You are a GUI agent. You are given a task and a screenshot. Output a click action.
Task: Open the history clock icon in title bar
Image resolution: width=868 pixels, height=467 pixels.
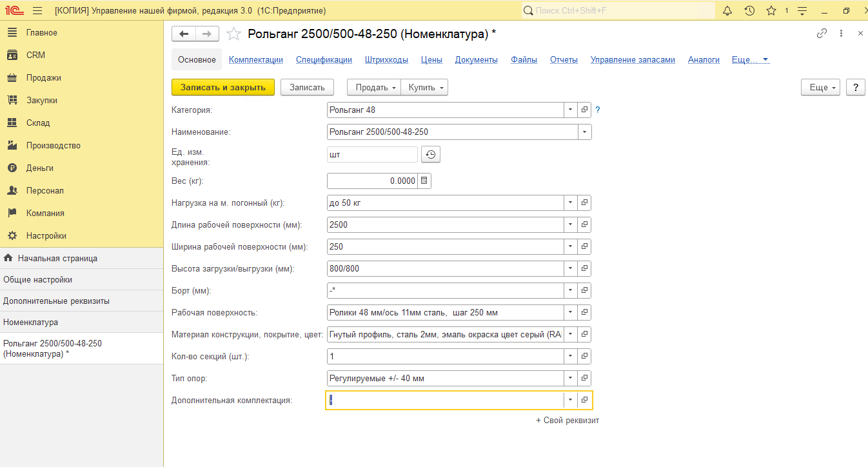tap(749, 11)
